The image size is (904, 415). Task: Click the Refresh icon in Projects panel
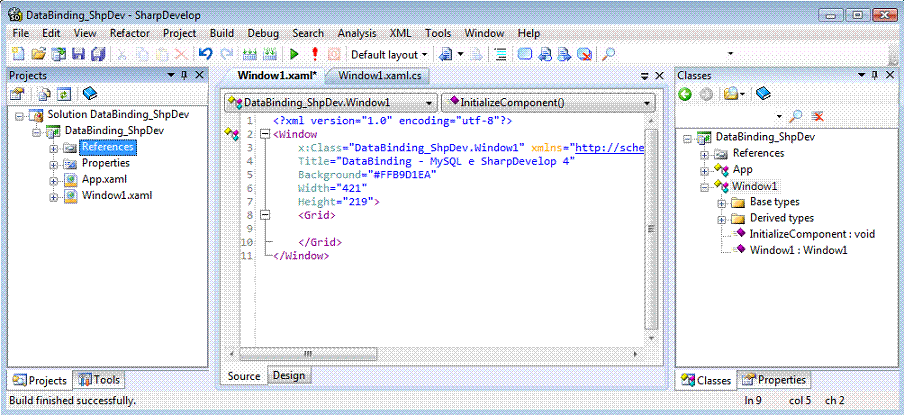(63, 93)
